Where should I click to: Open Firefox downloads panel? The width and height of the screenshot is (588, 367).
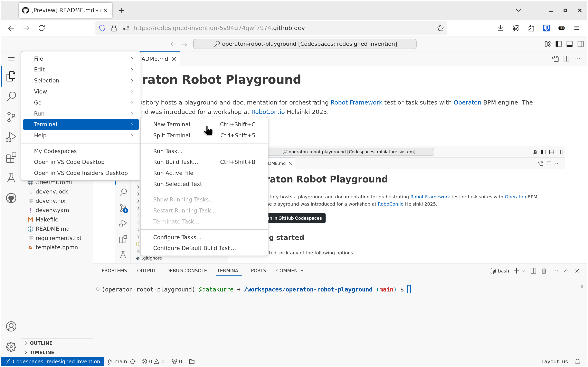[500, 28]
